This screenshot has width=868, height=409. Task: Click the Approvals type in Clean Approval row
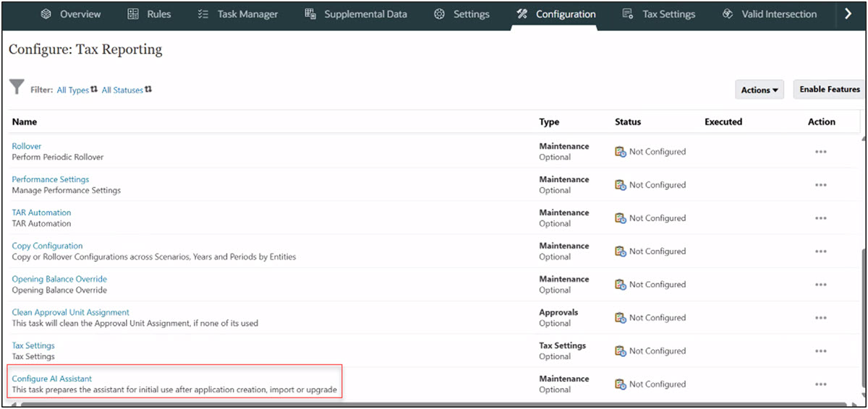click(558, 312)
